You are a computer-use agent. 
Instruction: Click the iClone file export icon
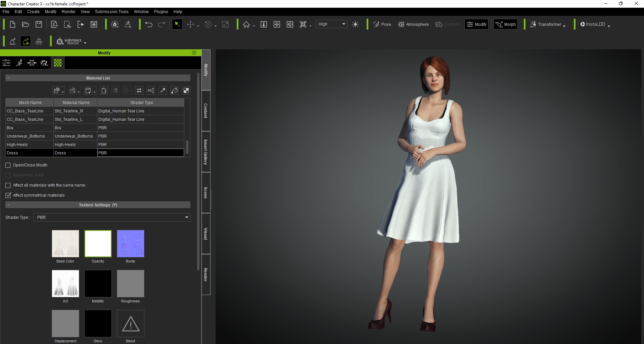[x=67, y=24]
